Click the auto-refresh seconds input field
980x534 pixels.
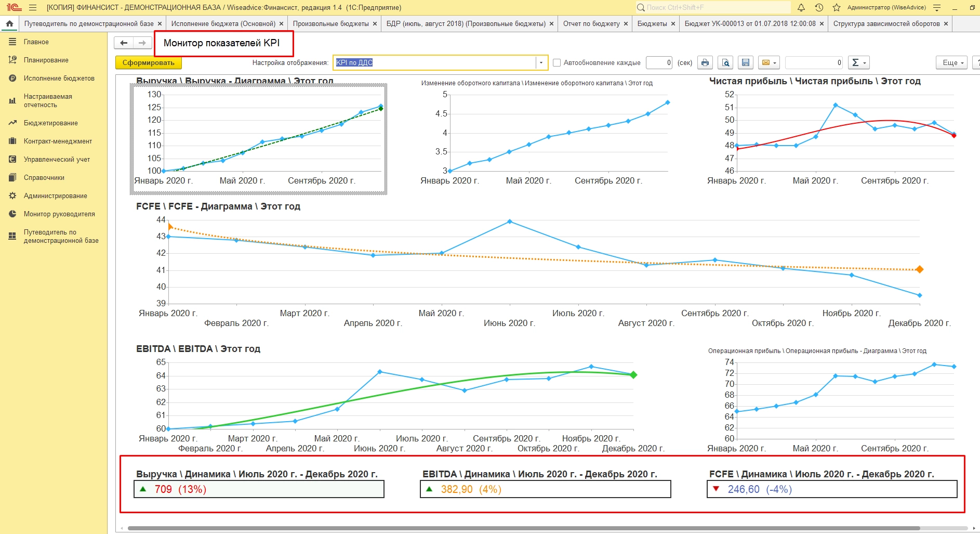coord(659,63)
